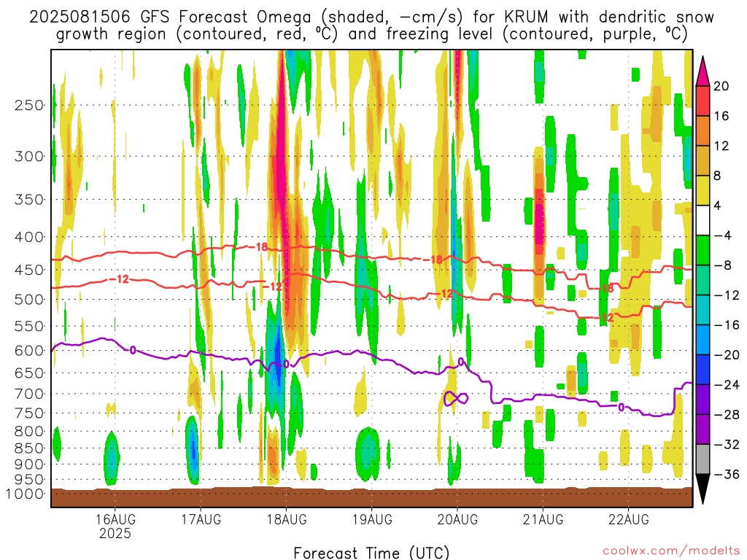The image size is (747, 560).
Task: Click the 1000 pressure level label
Action: (x=25, y=494)
